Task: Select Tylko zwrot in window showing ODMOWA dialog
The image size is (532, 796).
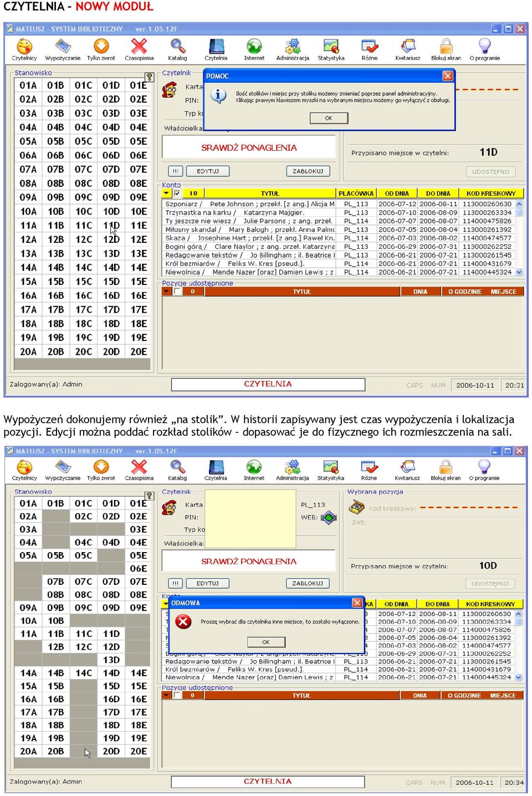Action: pyautogui.click(x=101, y=470)
